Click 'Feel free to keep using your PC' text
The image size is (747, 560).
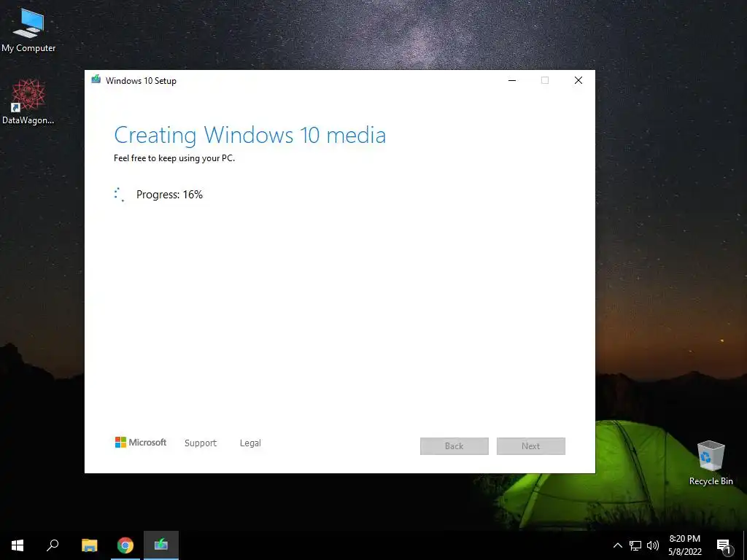(x=174, y=158)
